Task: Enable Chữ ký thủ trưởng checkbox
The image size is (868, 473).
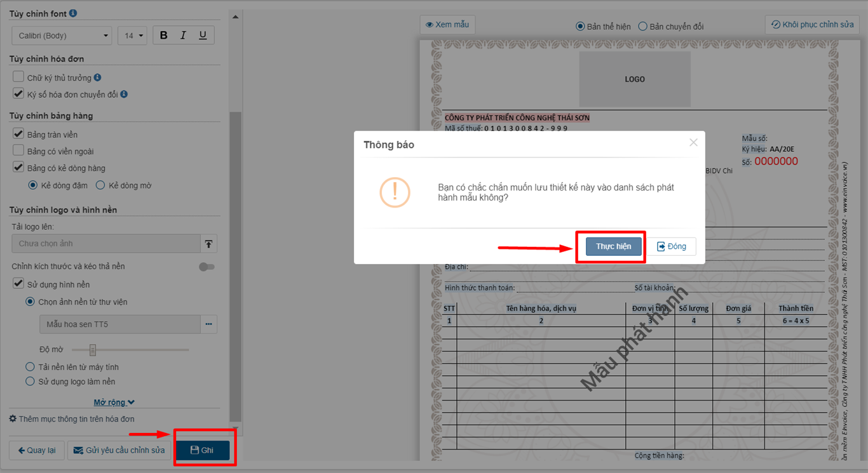Action: click(x=18, y=77)
